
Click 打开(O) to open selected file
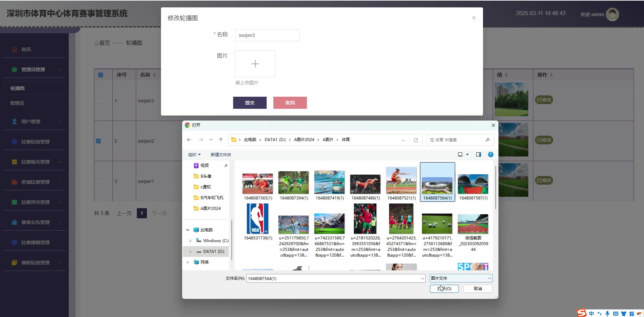(444, 289)
